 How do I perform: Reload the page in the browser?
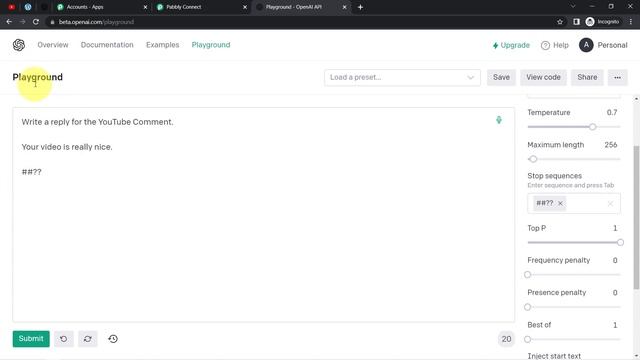click(36, 22)
